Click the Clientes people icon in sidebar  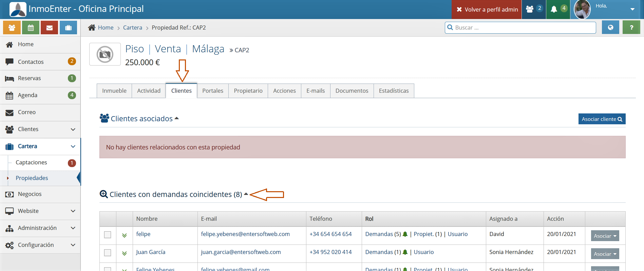10,129
